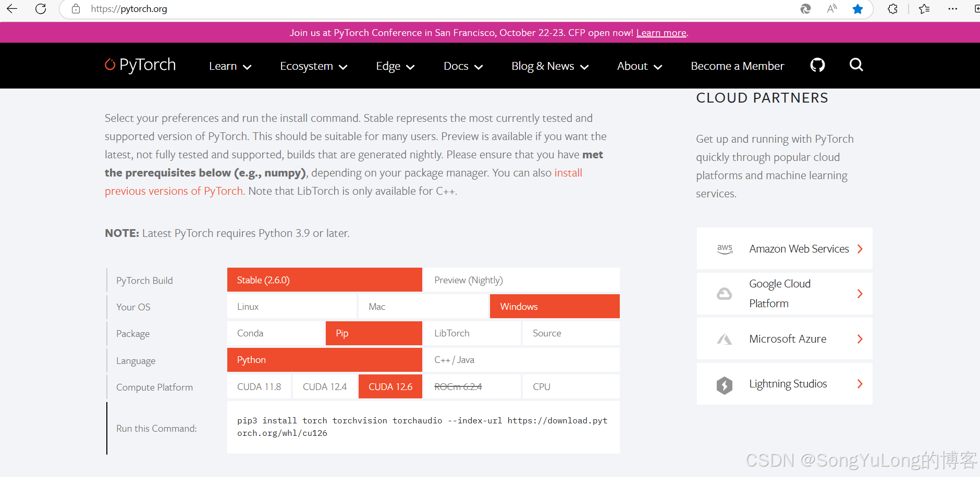
Task: Select CPU compute platform
Action: [571, 386]
